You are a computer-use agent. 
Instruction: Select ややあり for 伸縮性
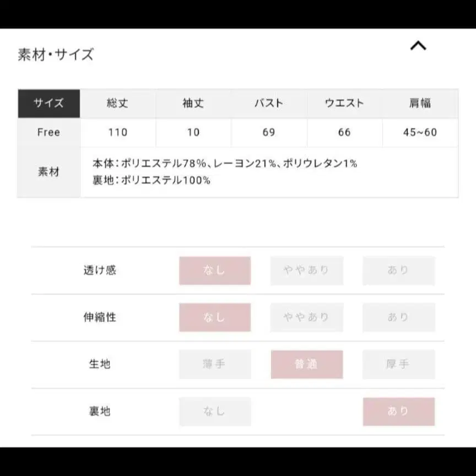point(307,317)
